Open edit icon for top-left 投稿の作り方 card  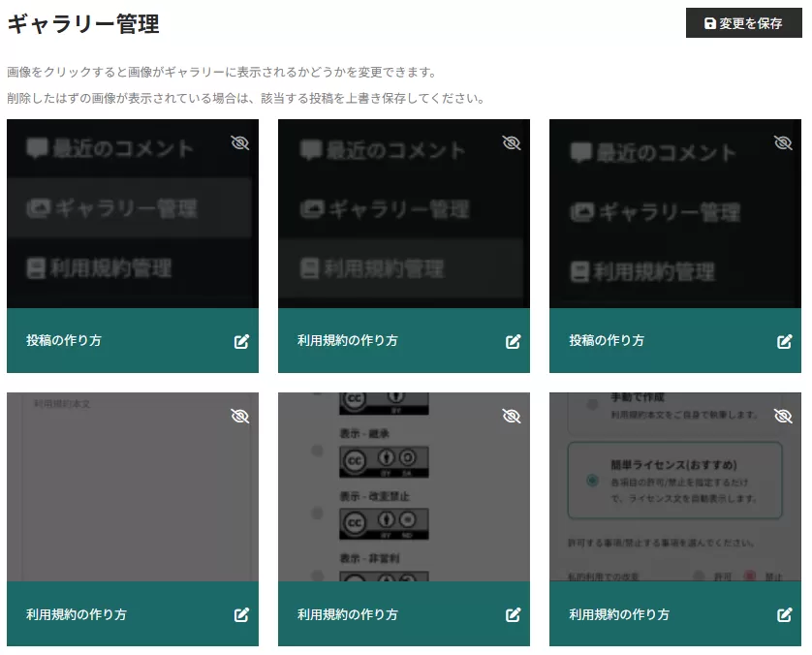[x=241, y=341]
